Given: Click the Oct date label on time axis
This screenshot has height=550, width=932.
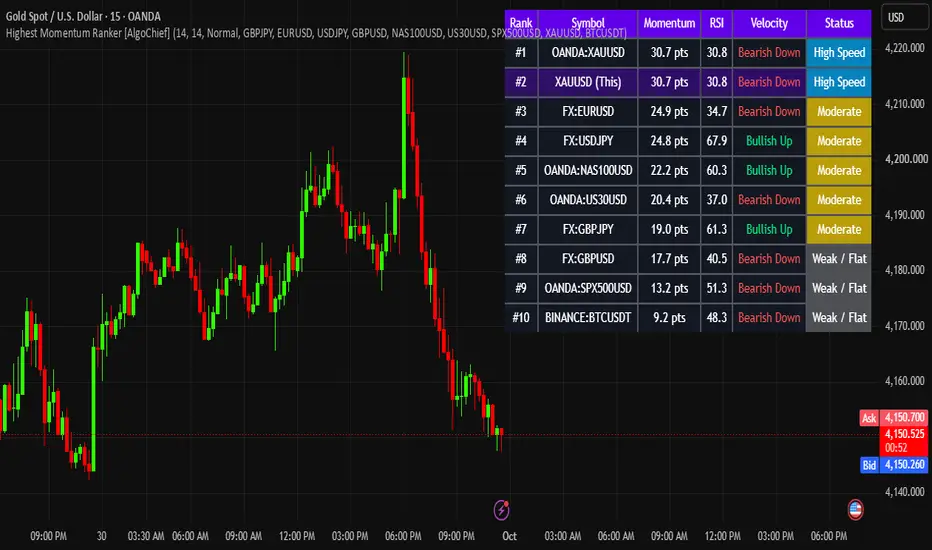Looking at the screenshot, I should tap(509, 536).
